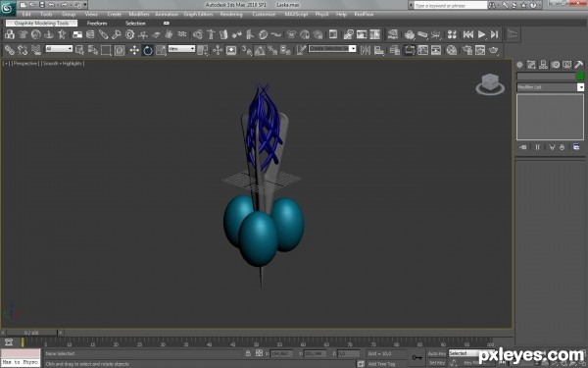
Task: Open the Layer Manager icon
Action: click(394, 50)
